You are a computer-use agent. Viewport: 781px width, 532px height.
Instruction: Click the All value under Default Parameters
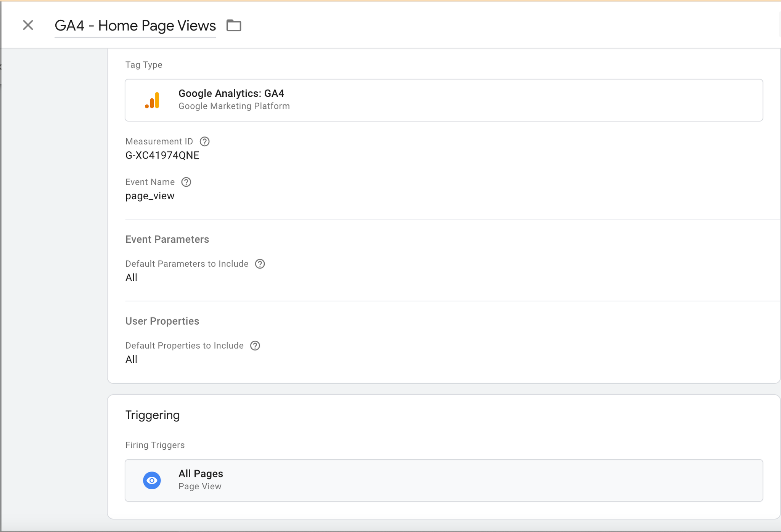[131, 278]
